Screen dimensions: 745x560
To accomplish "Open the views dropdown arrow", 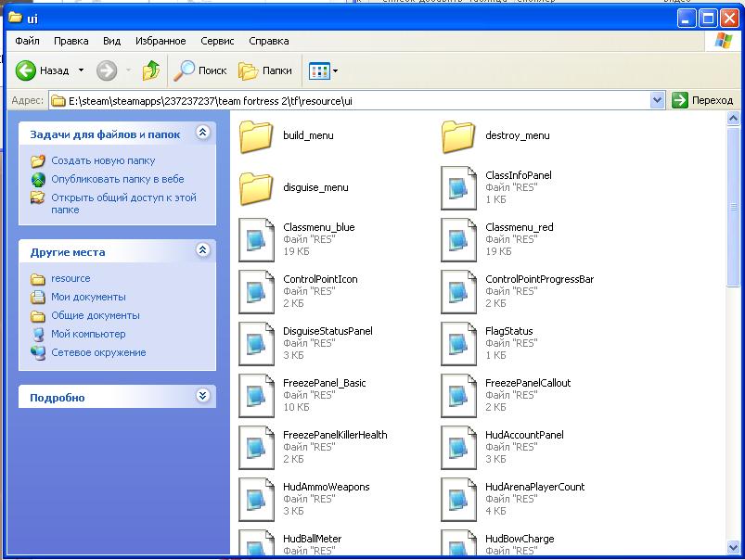I will 336,71.
